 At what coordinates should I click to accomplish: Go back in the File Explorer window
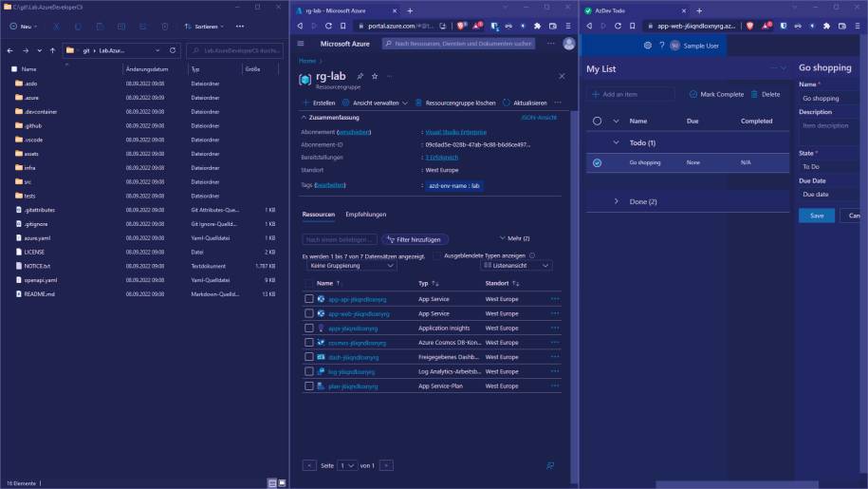10,50
